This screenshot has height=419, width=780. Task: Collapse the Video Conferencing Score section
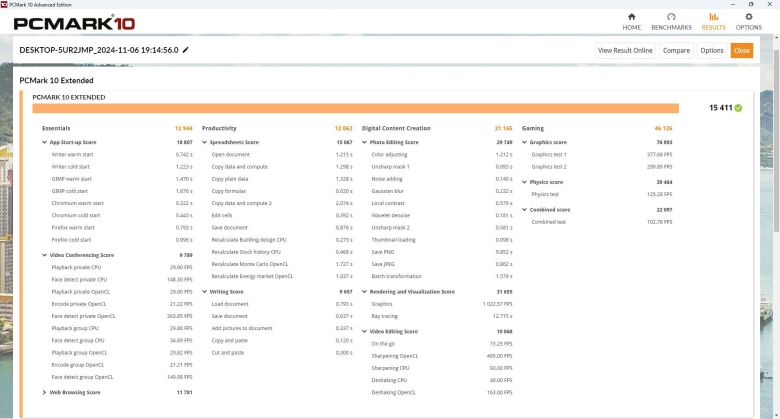pos(44,255)
